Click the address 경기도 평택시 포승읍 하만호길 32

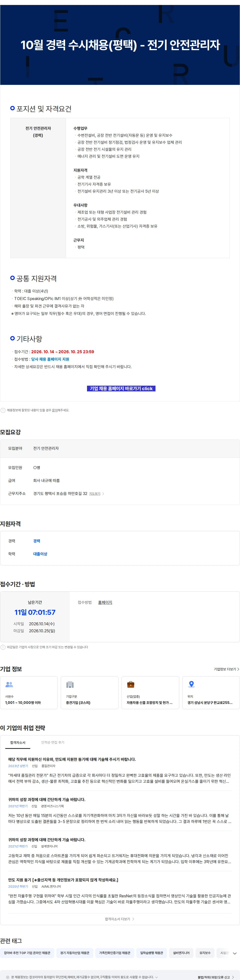click(x=60, y=493)
